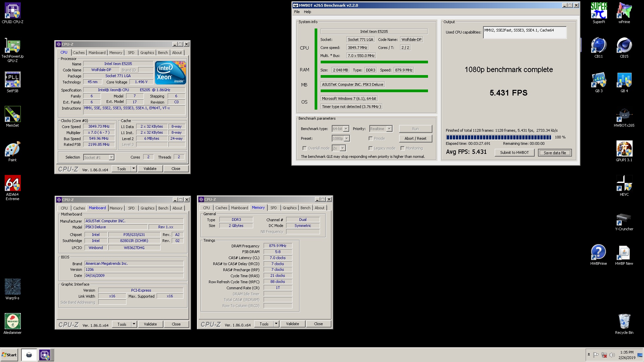Click Submit to HWBOT button
This screenshot has height=362, width=644.
click(x=515, y=153)
